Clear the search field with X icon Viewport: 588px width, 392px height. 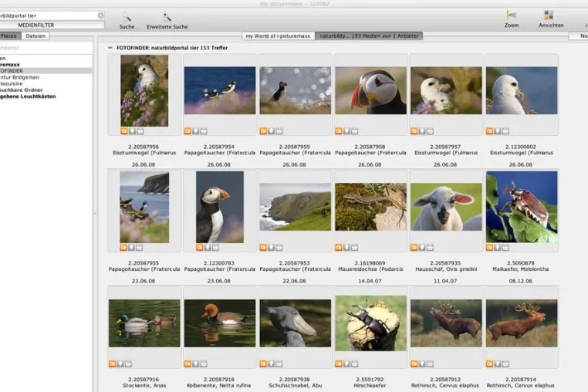(100, 15)
